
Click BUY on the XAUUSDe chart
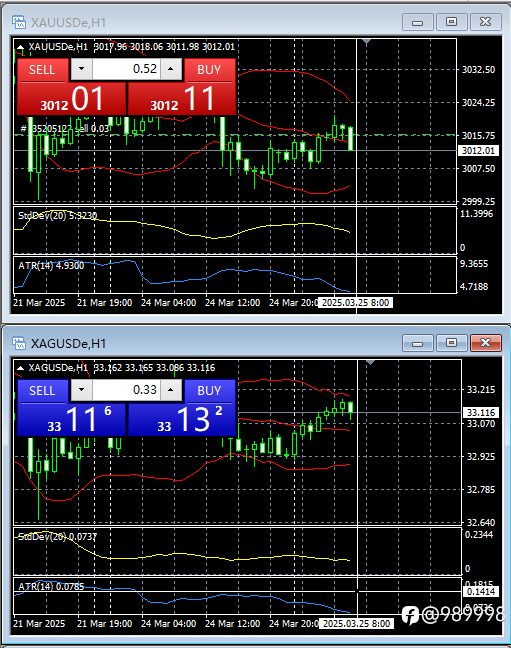coord(209,70)
